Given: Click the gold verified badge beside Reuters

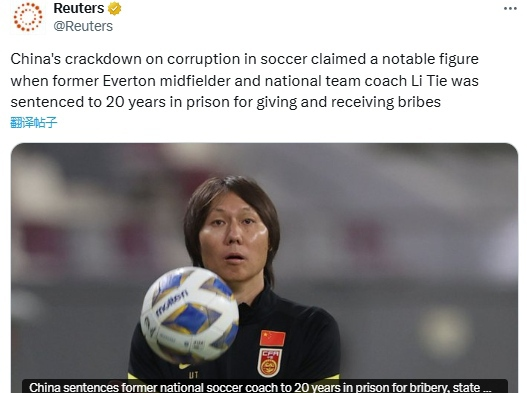Looking at the screenshot, I should [114, 9].
